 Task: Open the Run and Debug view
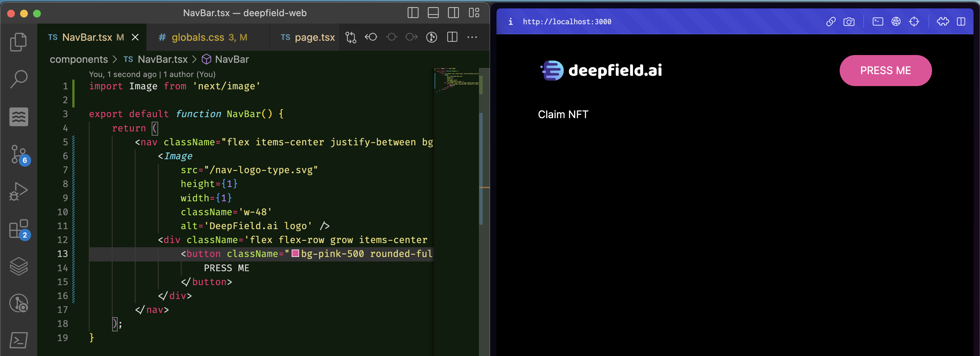coord(18,191)
